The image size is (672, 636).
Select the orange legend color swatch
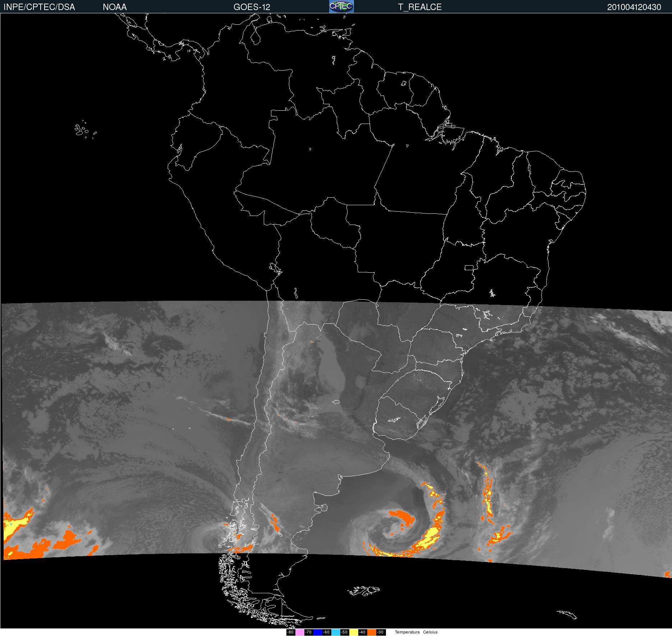372,632
